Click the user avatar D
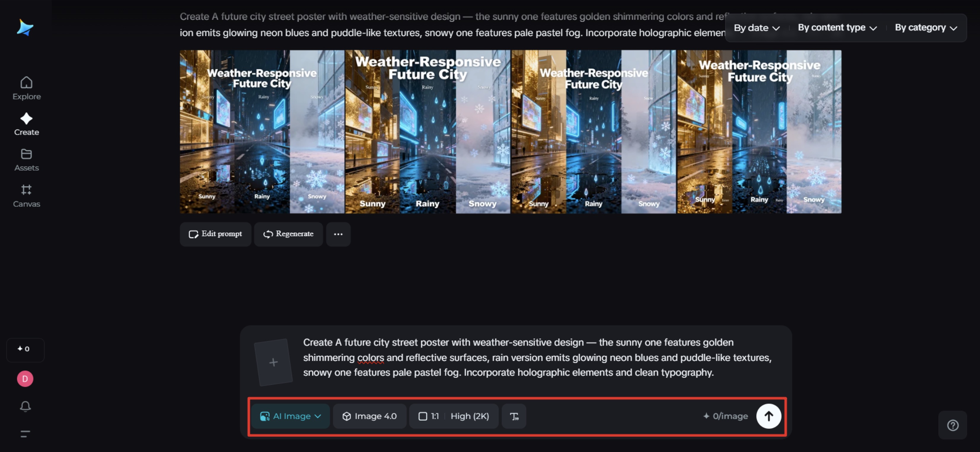This screenshot has width=980, height=452. [x=25, y=379]
